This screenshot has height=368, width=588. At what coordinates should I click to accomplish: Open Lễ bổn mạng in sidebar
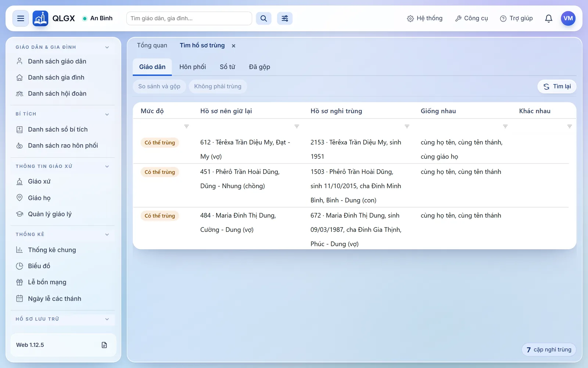(63, 282)
